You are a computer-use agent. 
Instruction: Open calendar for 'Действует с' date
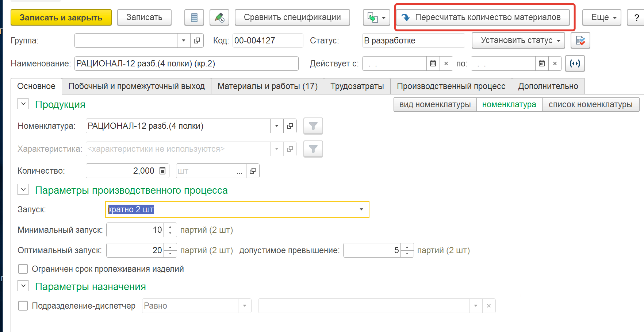[x=433, y=63]
